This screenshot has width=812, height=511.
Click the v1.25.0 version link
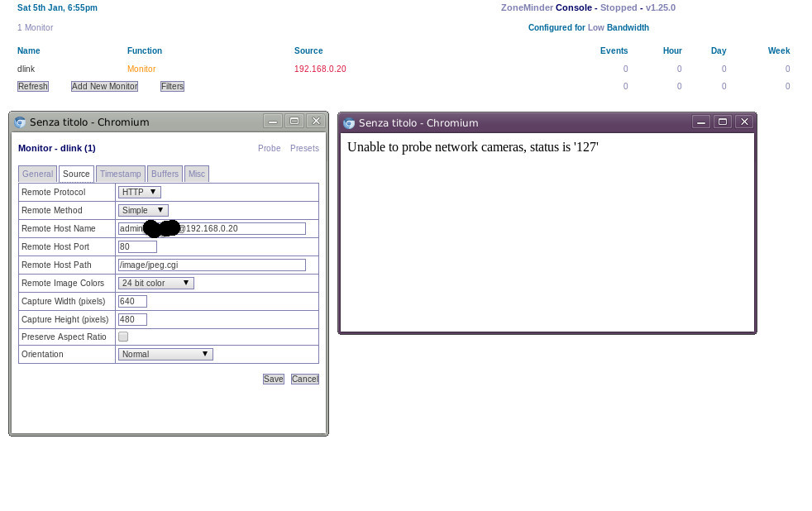coord(661,7)
